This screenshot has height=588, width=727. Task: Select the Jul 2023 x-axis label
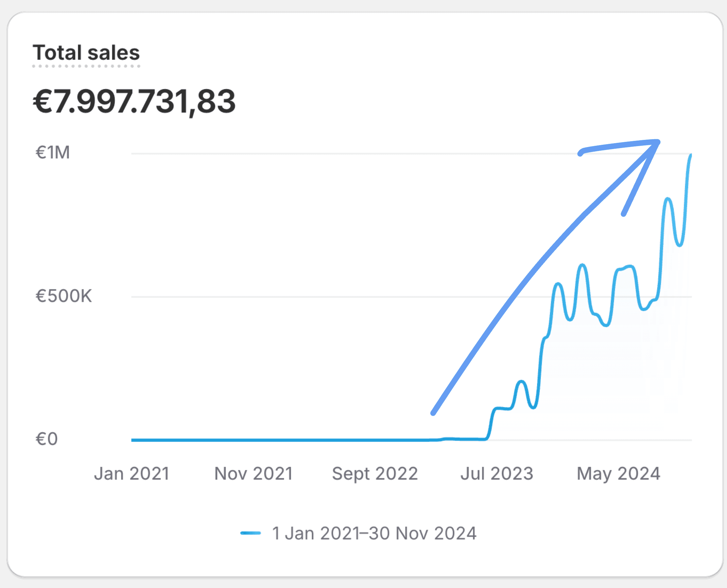(x=496, y=474)
